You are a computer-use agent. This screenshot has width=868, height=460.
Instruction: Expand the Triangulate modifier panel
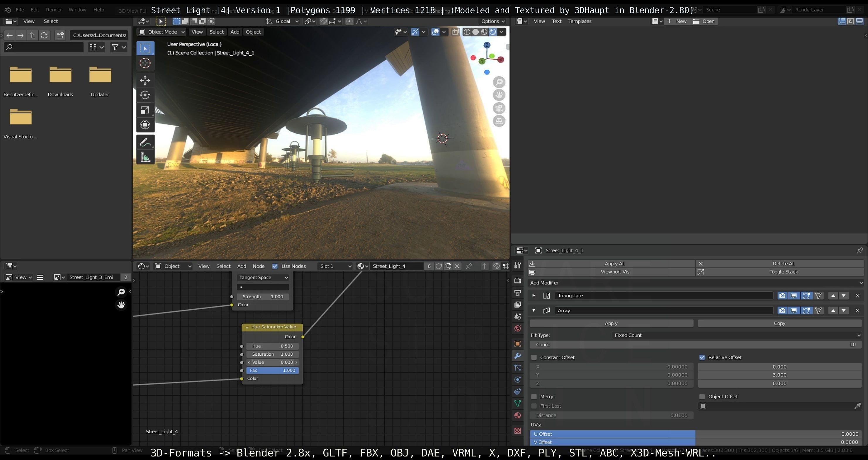pyautogui.click(x=534, y=296)
